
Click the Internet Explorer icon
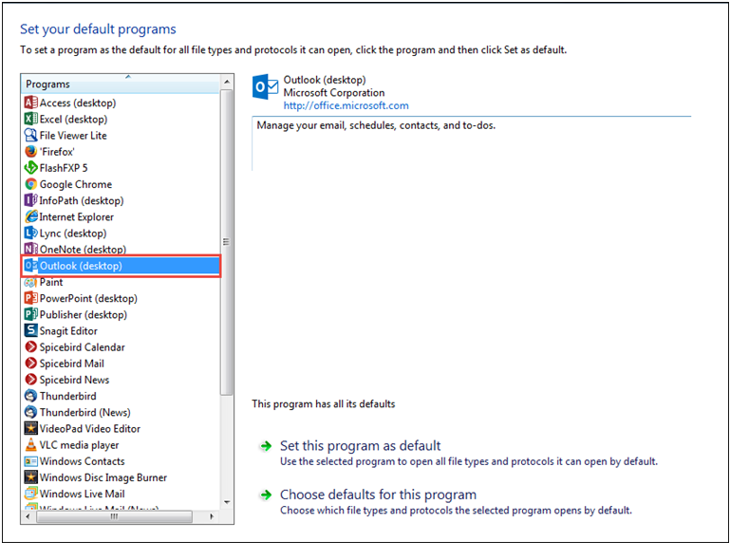(30, 216)
